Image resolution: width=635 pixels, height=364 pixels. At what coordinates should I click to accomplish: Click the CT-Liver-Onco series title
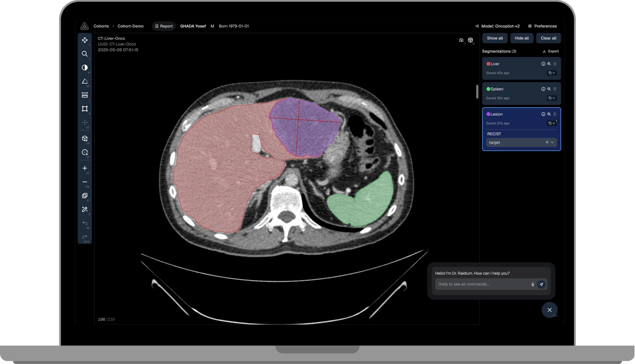[x=111, y=38]
